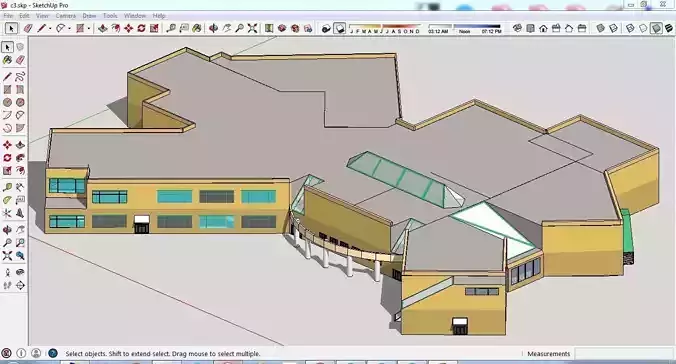Open the Draw menu
Image resolution: width=676 pixels, height=364 pixels.
pyautogui.click(x=89, y=16)
